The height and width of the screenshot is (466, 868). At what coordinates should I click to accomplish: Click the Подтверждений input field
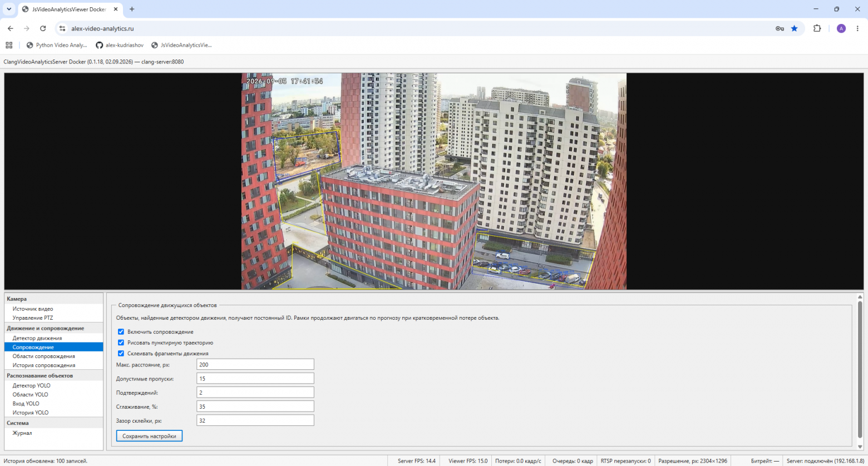click(255, 392)
